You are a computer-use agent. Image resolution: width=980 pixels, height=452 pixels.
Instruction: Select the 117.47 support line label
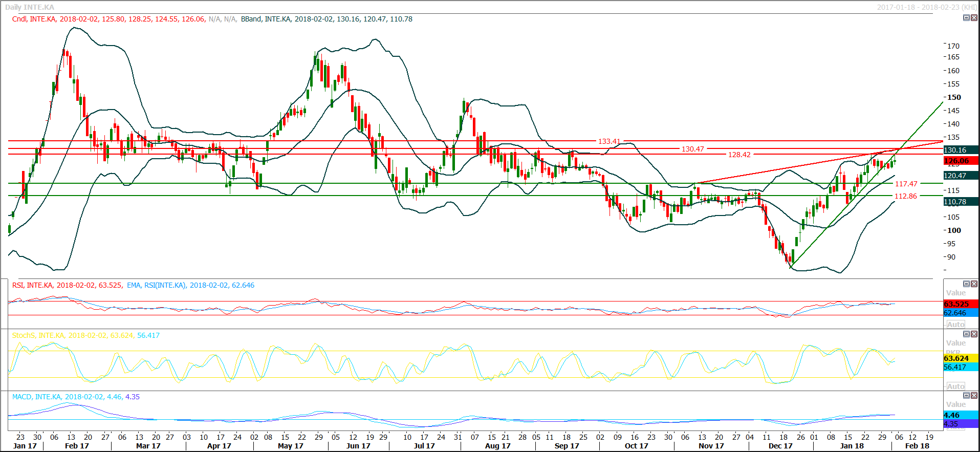906,184
